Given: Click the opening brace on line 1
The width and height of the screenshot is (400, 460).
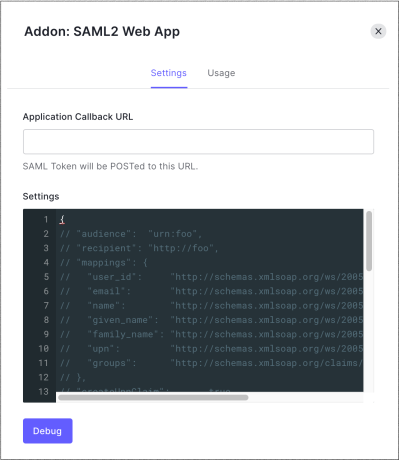Looking at the screenshot, I should (x=62, y=219).
